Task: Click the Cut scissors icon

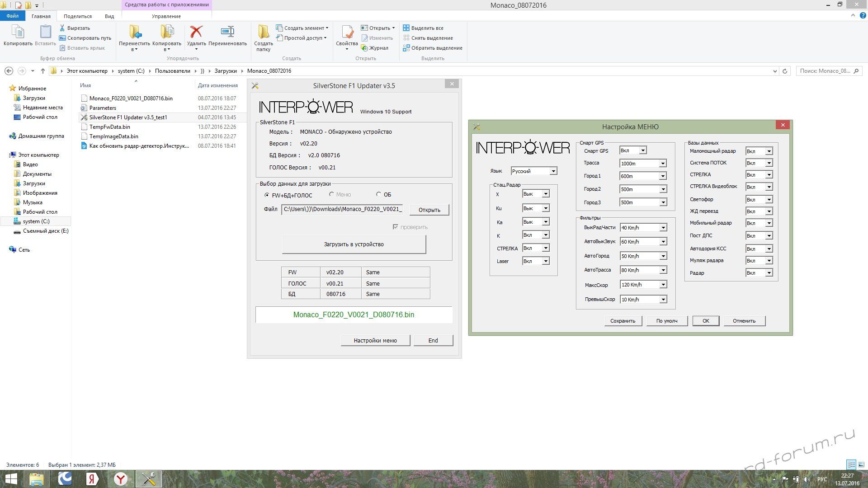Action: [62, 28]
